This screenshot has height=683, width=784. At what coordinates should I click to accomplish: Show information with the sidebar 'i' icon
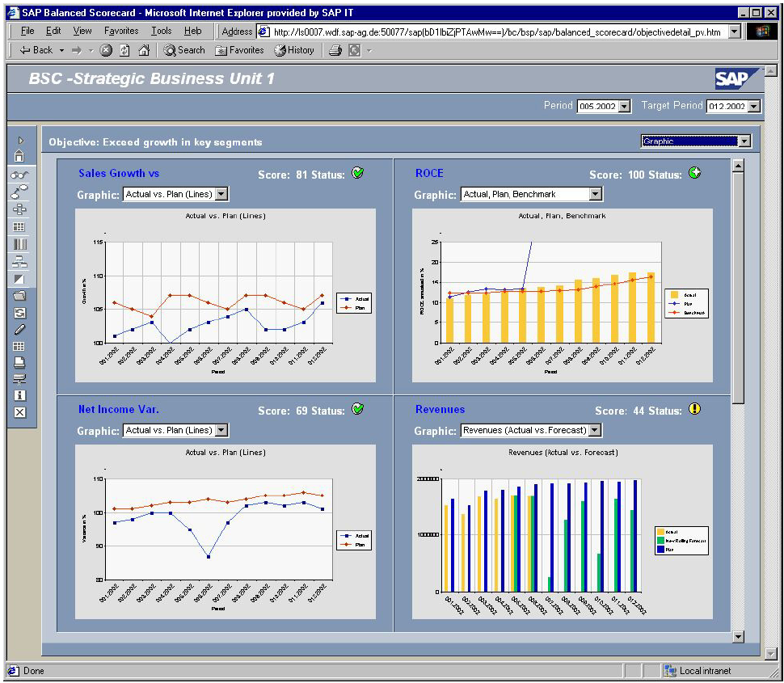19,395
